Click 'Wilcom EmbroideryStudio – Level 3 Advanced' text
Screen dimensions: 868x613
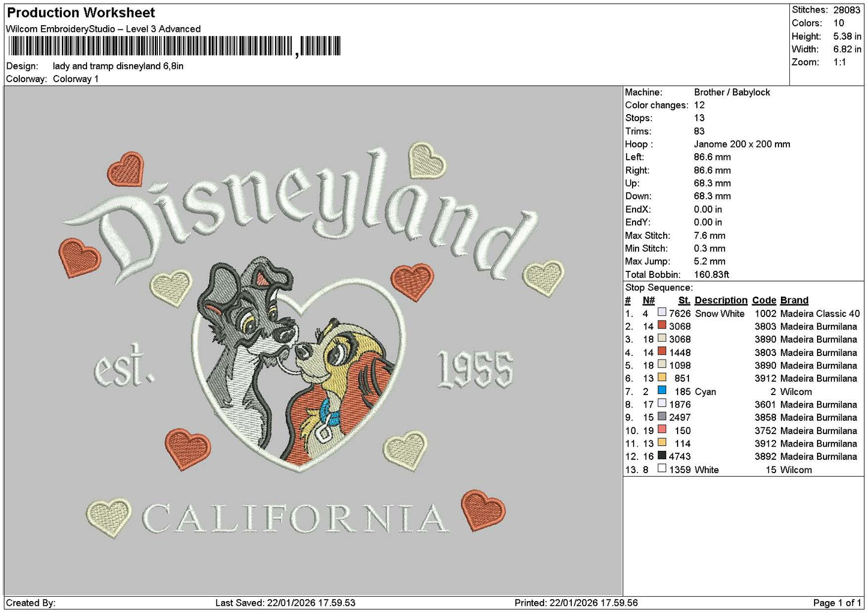click(103, 29)
